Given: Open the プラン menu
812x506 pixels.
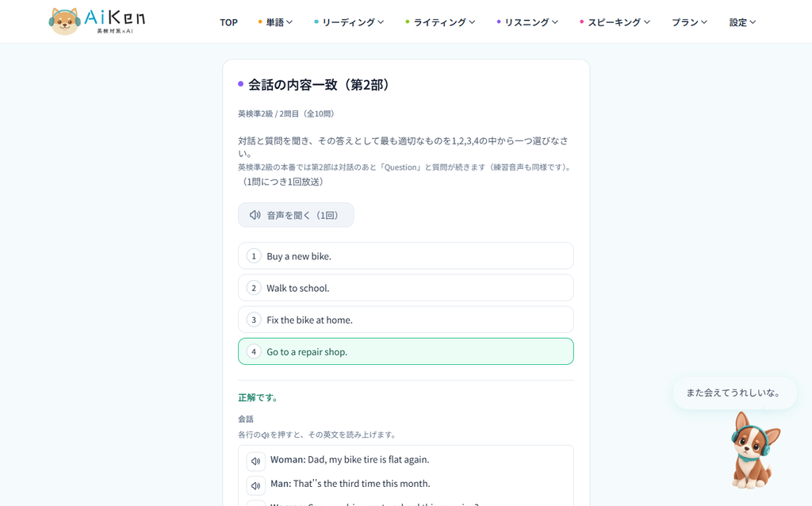Looking at the screenshot, I should [x=689, y=22].
